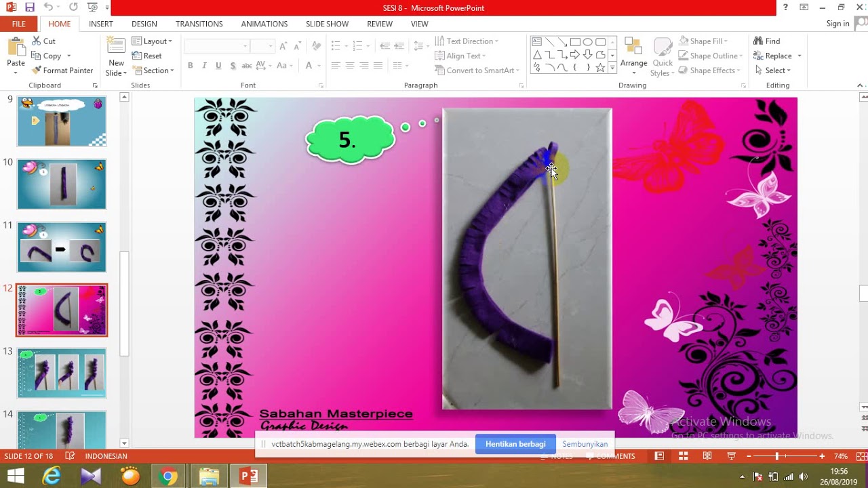Save the presentation with the floppy icon
868x488 pixels.
pyautogui.click(x=29, y=7)
